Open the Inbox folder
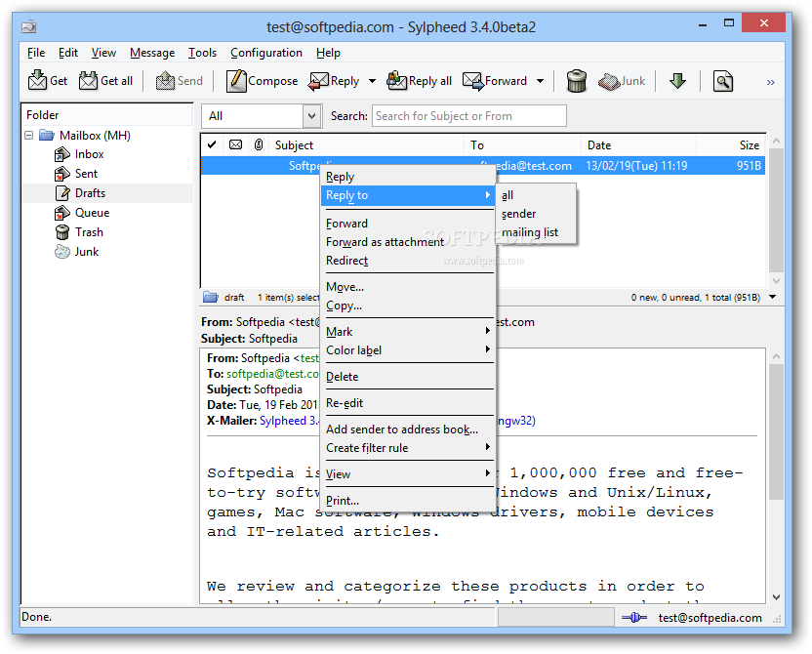812x654 pixels. (x=89, y=154)
